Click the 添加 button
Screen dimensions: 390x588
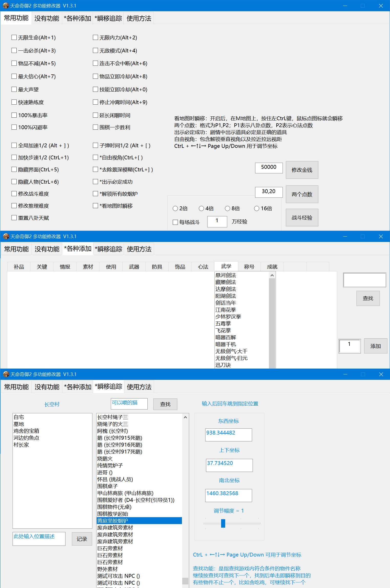pyautogui.click(x=375, y=346)
